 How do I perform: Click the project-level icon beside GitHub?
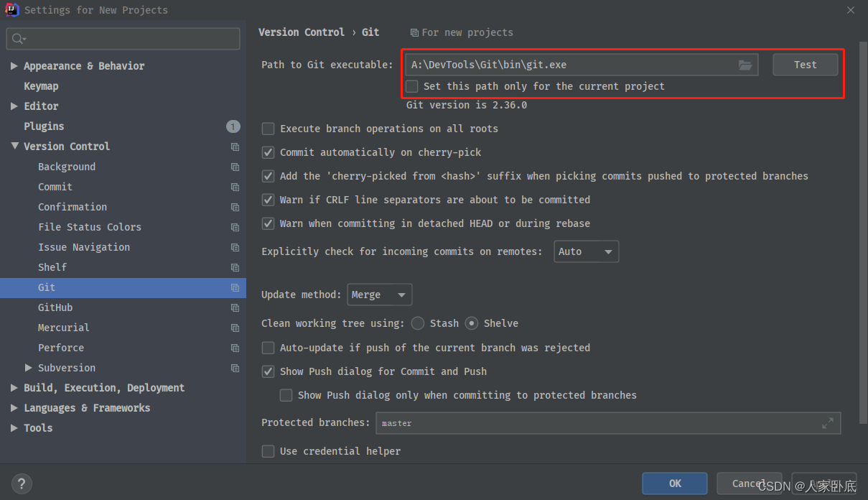[235, 307]
